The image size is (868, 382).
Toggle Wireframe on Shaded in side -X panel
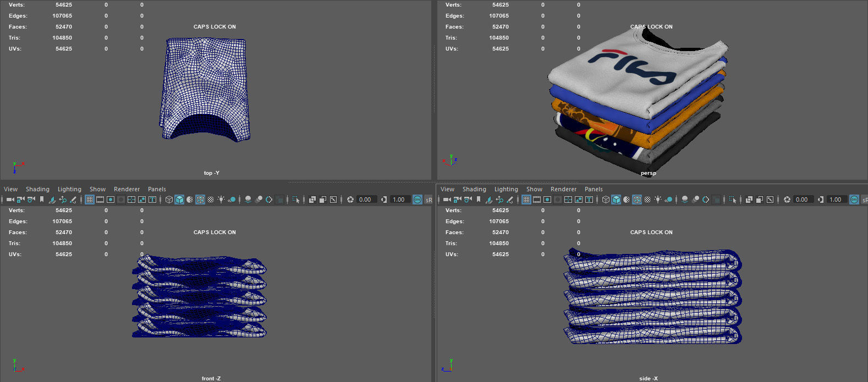(637, 200)
